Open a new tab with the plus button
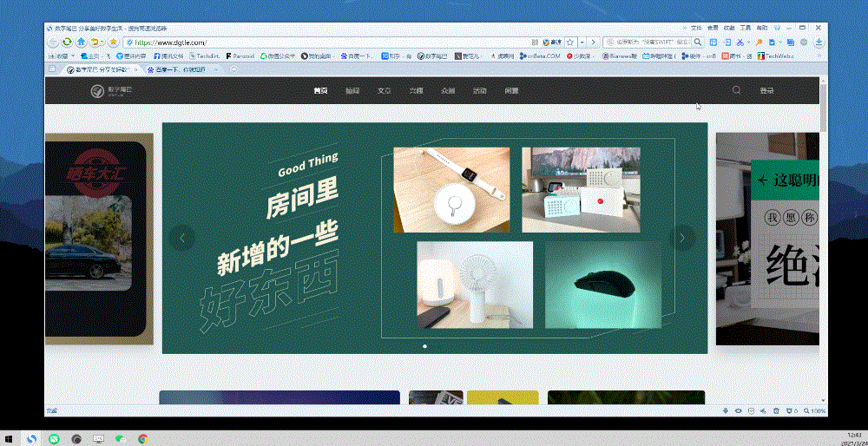Screen dimensions: 868x446 click(233, 69)
